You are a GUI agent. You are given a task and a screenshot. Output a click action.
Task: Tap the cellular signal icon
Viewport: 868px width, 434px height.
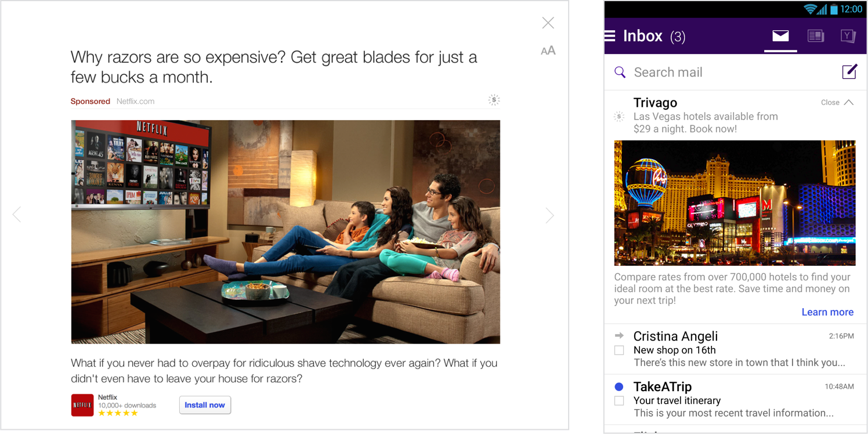pos(822,9)
